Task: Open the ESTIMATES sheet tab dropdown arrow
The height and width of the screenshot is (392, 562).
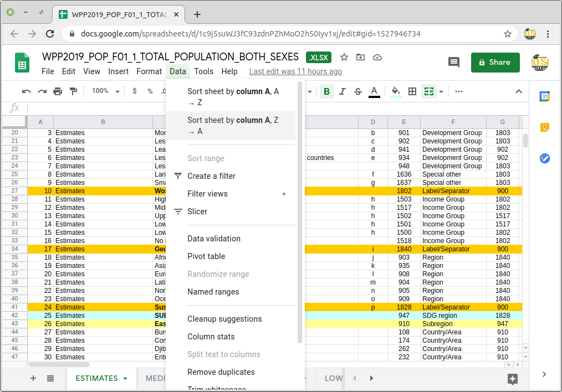Action: (126, 379)
